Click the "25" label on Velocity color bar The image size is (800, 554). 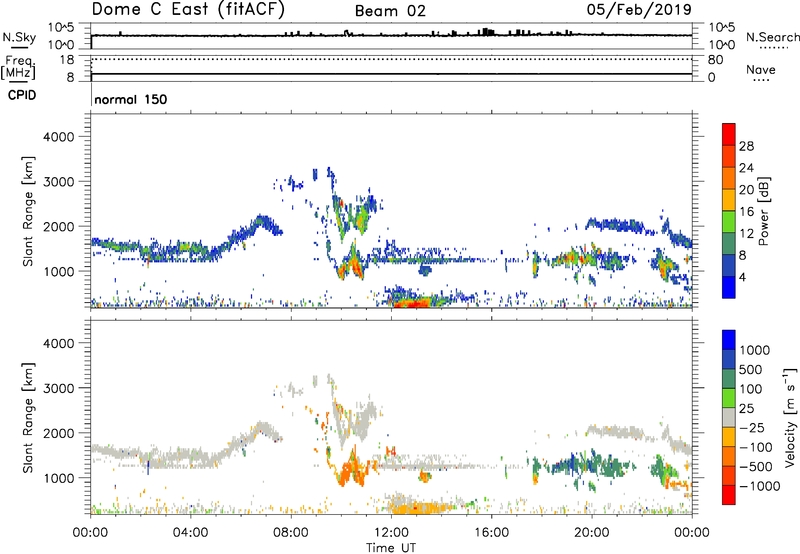746,409
